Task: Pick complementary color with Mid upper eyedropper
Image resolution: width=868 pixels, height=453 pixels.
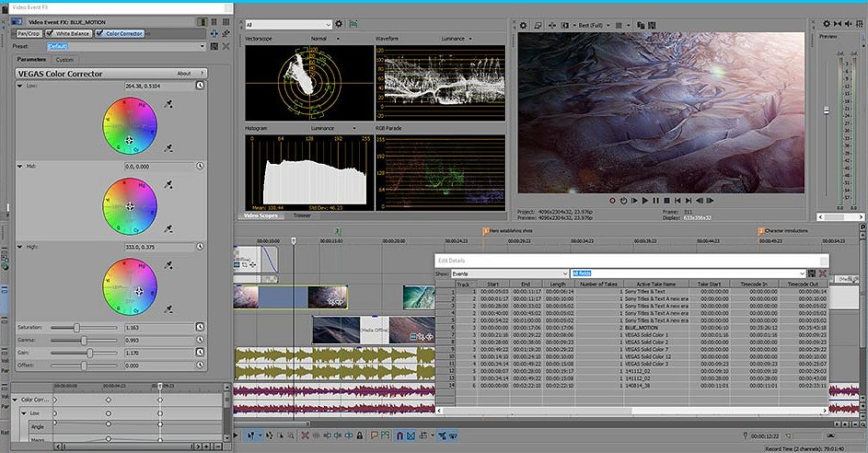Action: click(168, 184)
